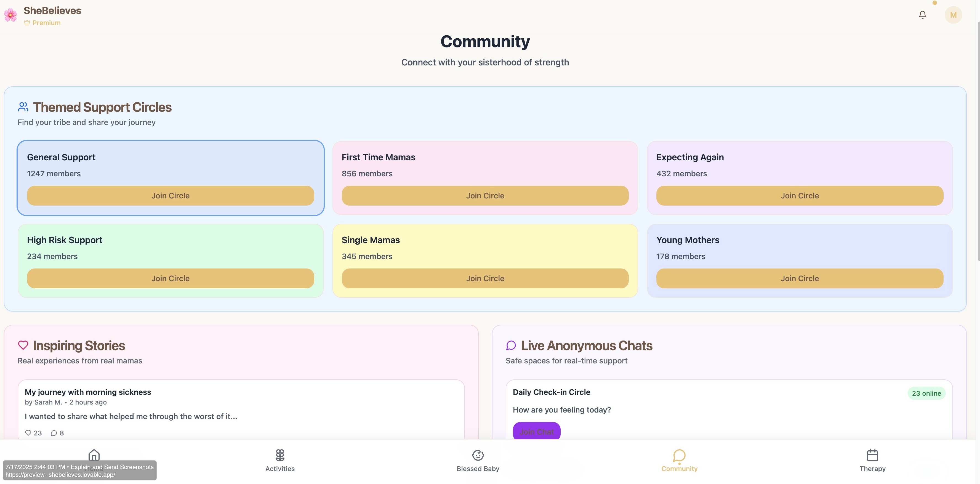Click the Premium crown icon
The image size is (980, 484).
(x=27, y=23)
